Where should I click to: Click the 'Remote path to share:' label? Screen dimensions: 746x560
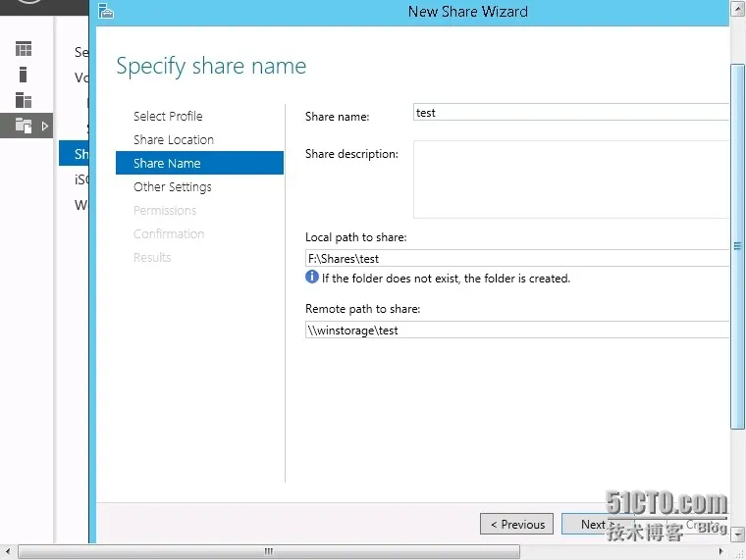(362, 309)
